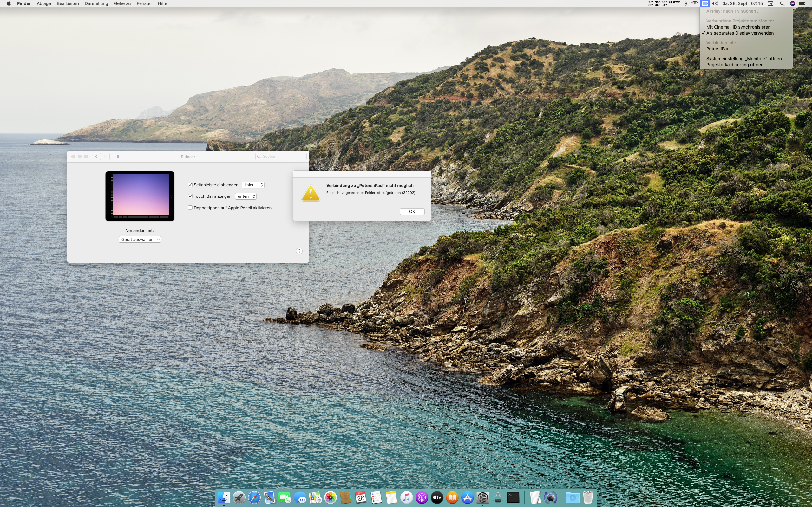Screen dimensions: 812x507
Task: Uncheck Touch Bar anzeigen checkbox
Action: coord(190,196)
